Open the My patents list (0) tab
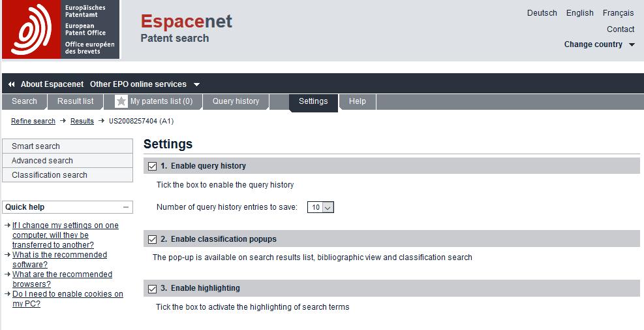The height and width of the screenshot is (330, 644). (x=153, y=101)
